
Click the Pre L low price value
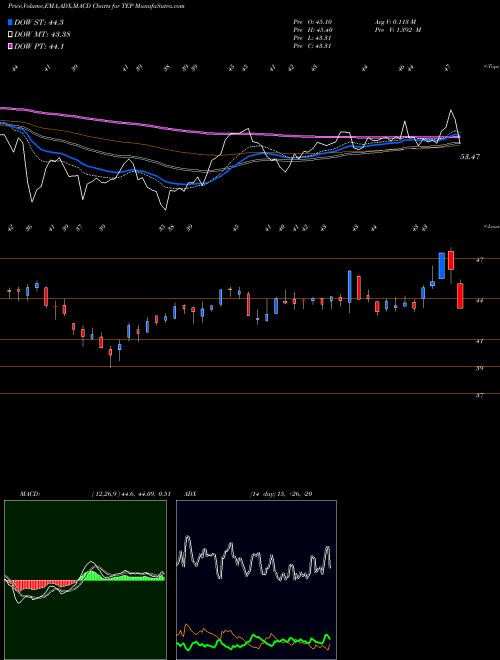[x=314, y=38]
